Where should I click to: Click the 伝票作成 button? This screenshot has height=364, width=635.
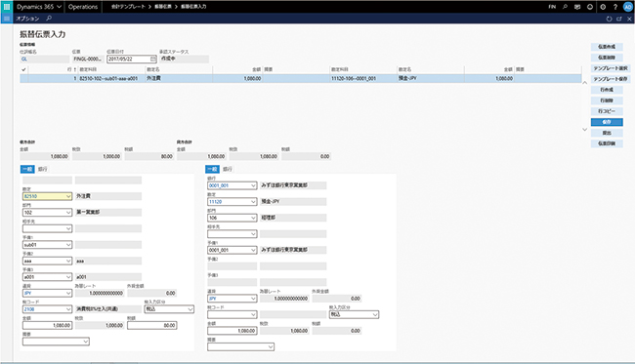click(607, 47)
